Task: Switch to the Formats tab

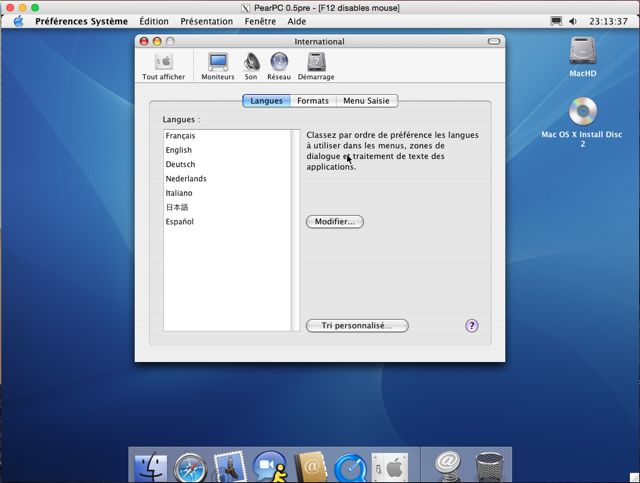Action: (x=313, y=101)
